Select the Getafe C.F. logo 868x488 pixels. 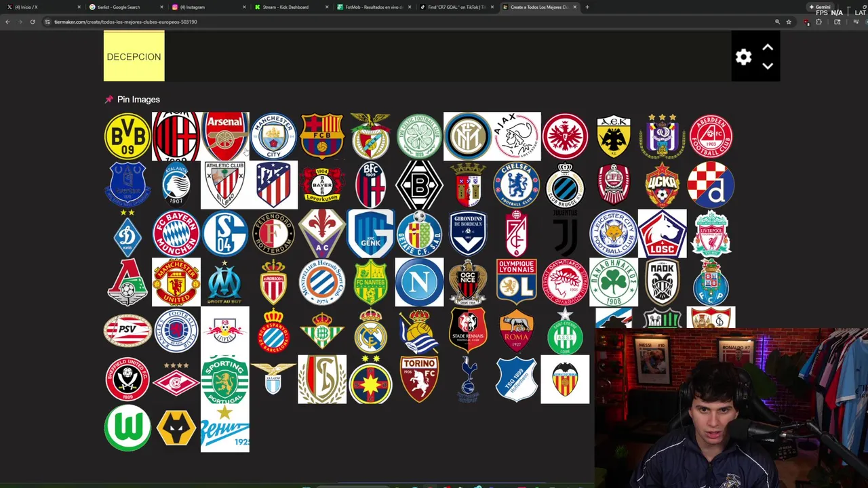[419, 233]
